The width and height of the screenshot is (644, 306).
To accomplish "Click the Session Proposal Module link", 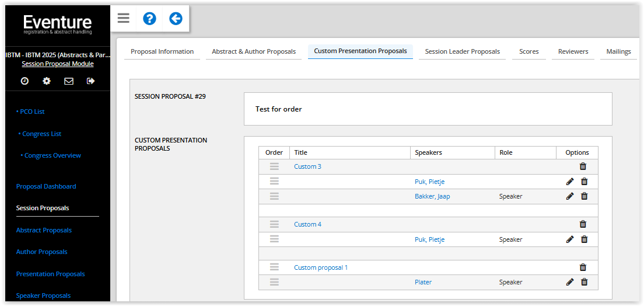I will click(57, 64).
